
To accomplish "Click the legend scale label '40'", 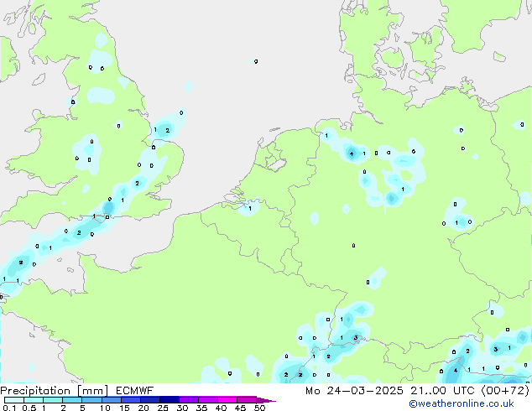I will point(221,408).
